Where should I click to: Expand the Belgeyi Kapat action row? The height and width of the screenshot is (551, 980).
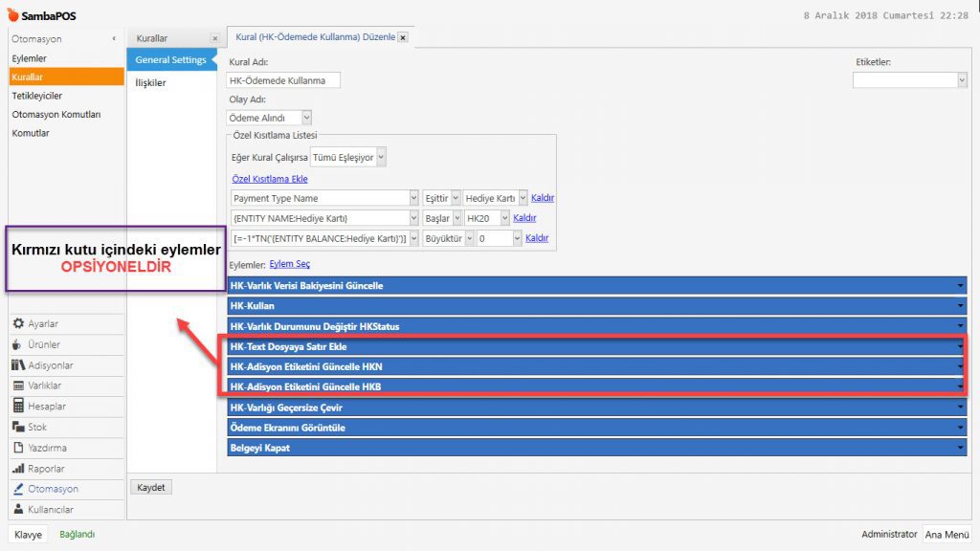(x=960, y=448)
